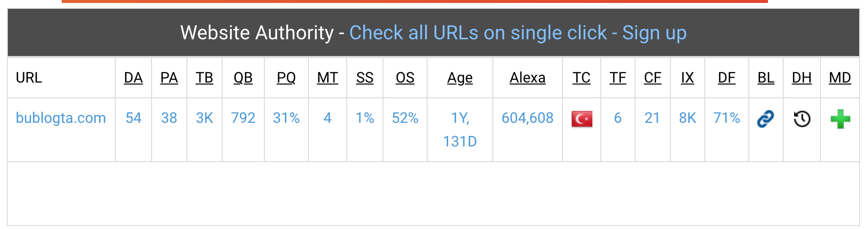Click the backlinks chain icon

tap(766, 118)
